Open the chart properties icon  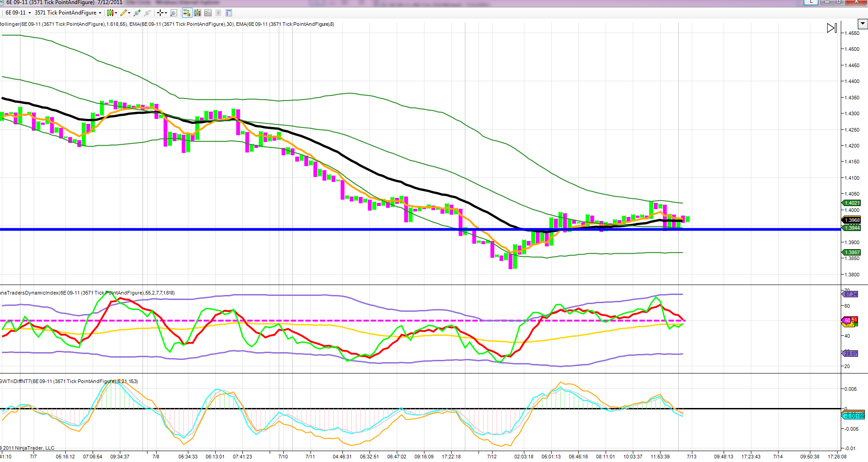coord(229,13)
